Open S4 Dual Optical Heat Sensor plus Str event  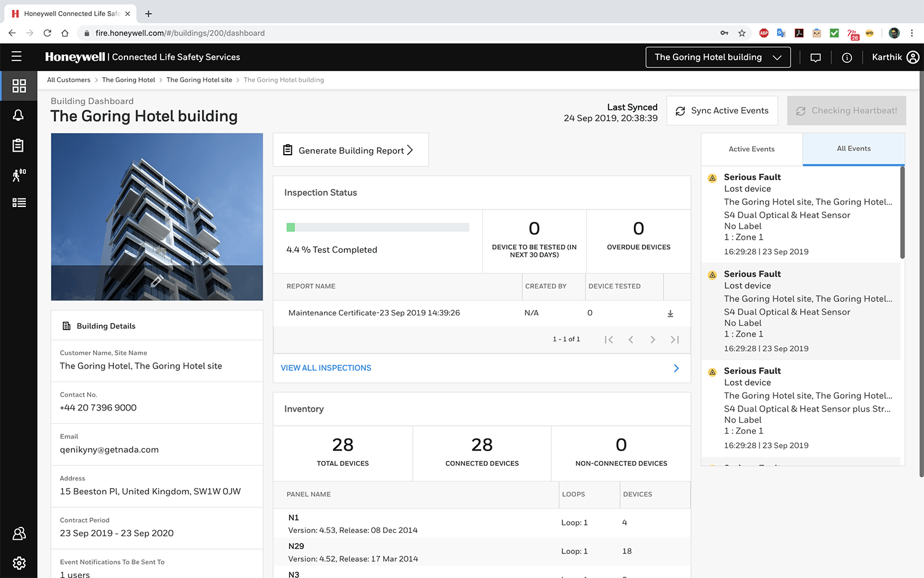[x=801, y=408]
